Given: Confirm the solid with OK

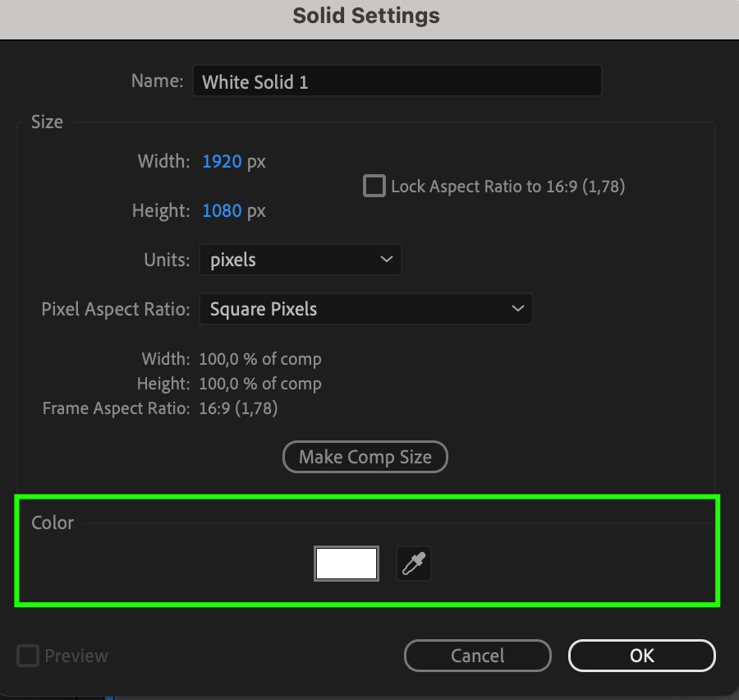Looking at the screenshot, I should pos(641,656).
